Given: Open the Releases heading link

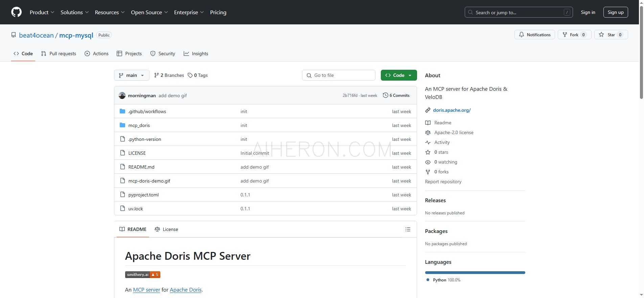Looking at the screenshot, I should (435, 200).
